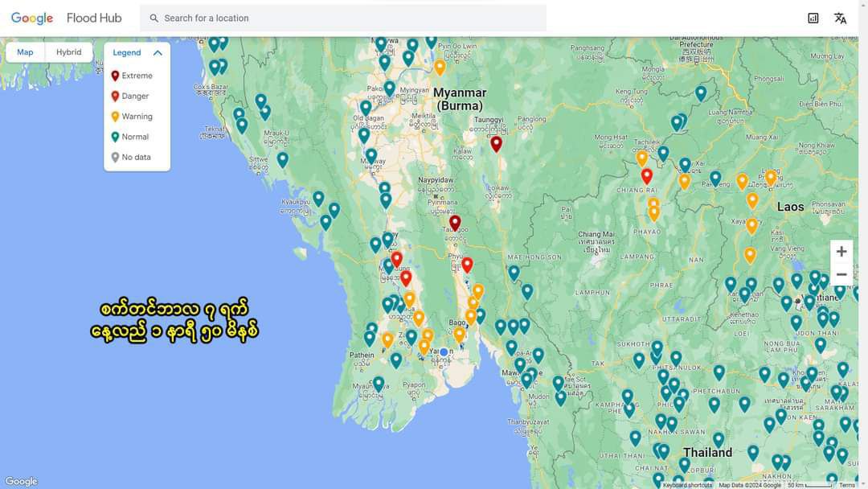This screenshot has width=868, height=489.
Task: Open Keyboard shortcuts at map bottom
Action: 687,485
